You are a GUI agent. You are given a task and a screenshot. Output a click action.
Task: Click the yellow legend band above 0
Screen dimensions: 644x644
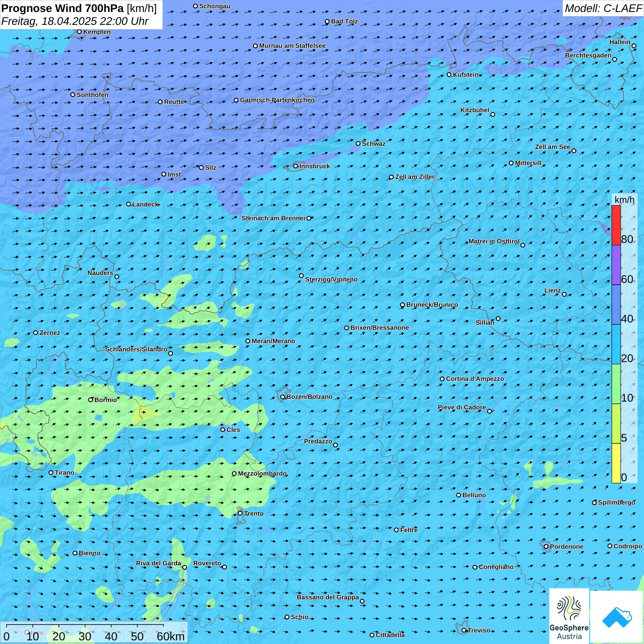click(616, 463)
